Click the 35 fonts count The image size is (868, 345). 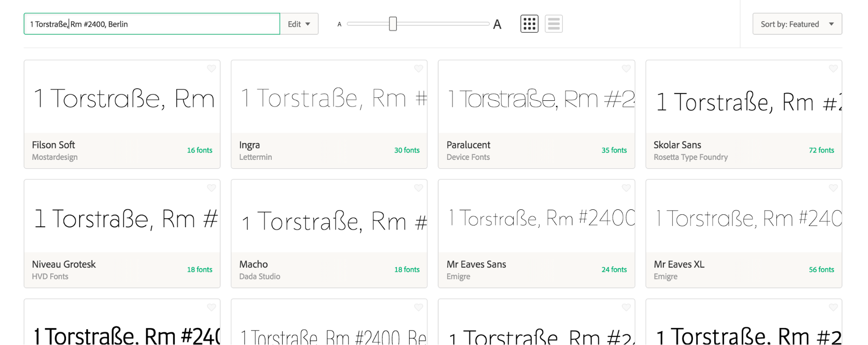coord(614,150)
